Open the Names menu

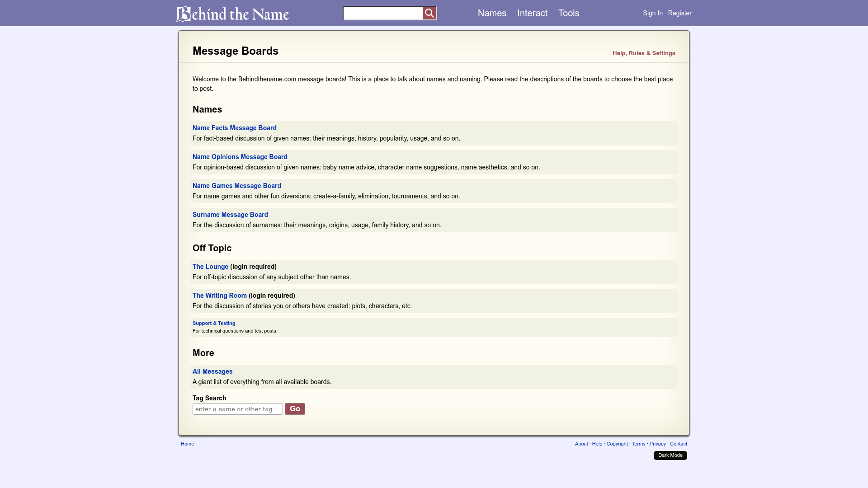(x=492, y=13)
